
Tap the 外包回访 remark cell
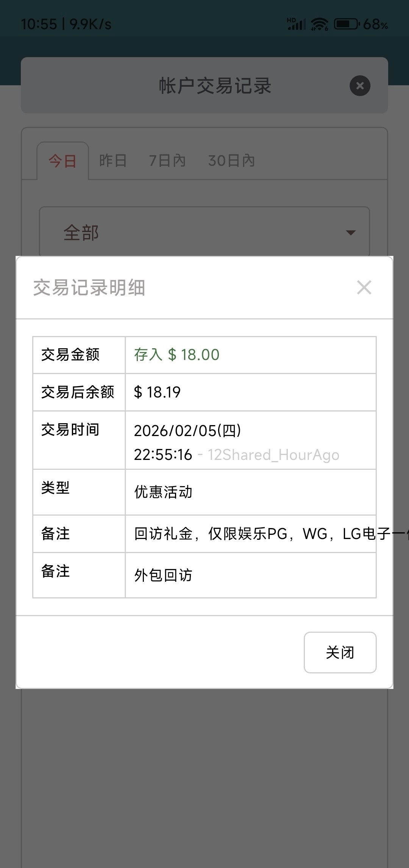(163, 575)
